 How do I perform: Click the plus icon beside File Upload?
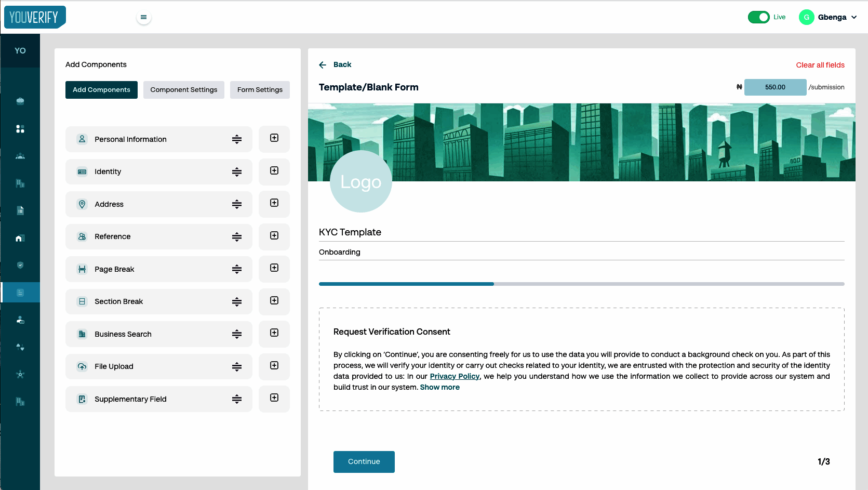(274, 366)
